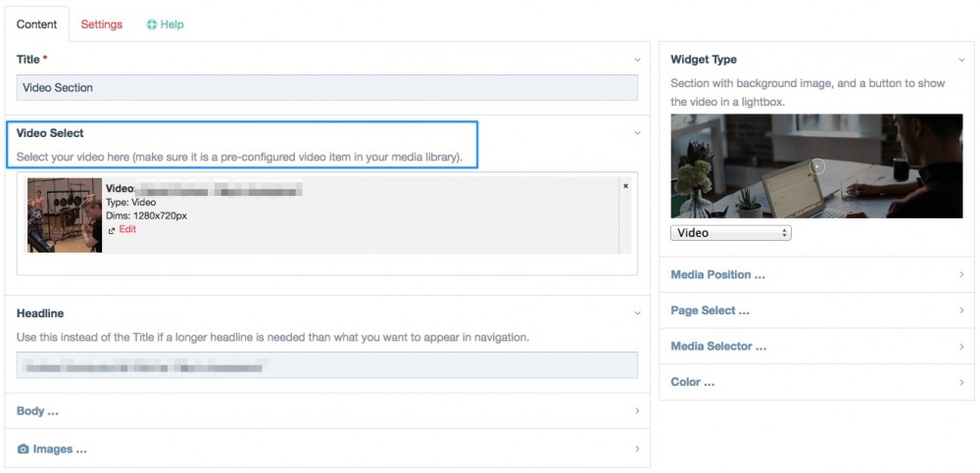Viewport: 980px width, 473px height.
Task: Click the Help tab lifebuoy icon
Action: tap(151, 24)
